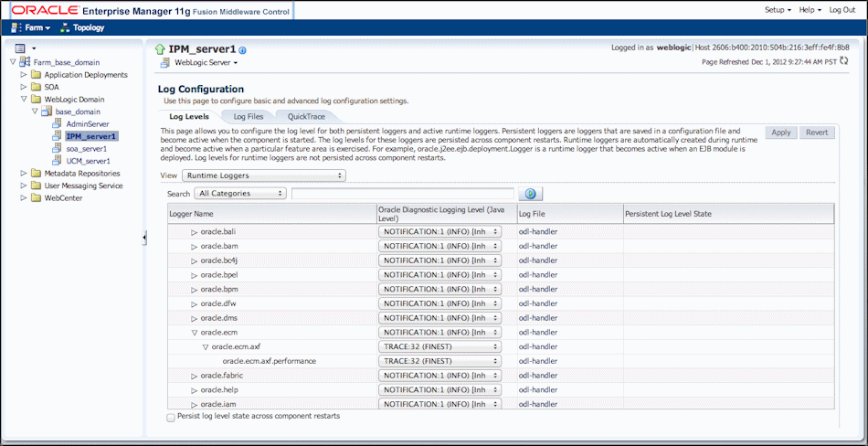
Task: Expand the oracle.bpel logger node
Action: pos(194,275)
